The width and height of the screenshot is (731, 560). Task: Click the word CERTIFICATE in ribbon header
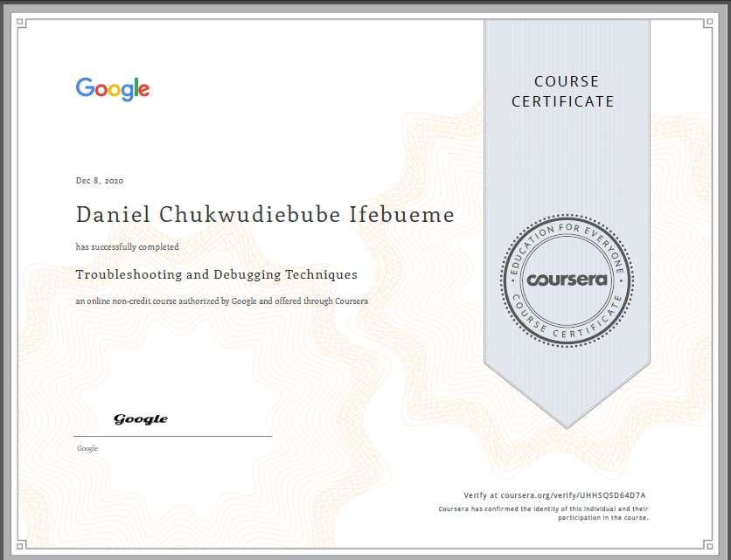[x=563, y=101]
